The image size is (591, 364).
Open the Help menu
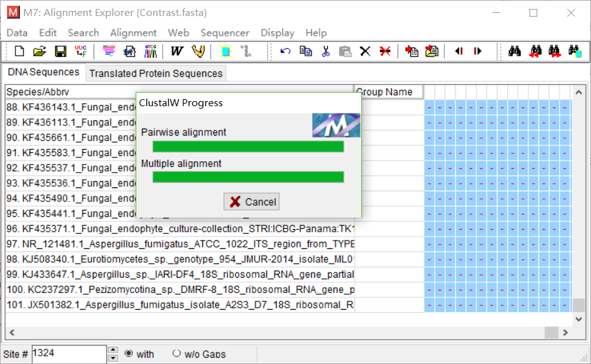316,33
